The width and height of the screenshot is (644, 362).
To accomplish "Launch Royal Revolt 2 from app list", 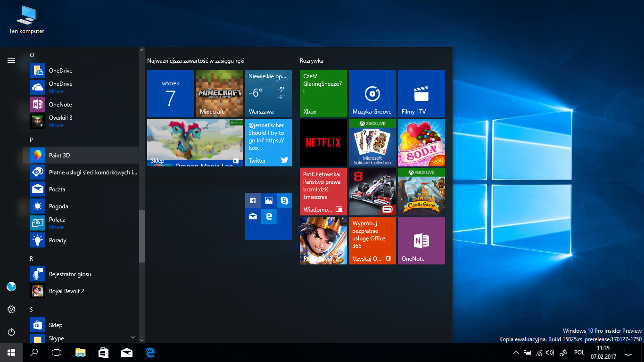I will (x=81, y=291).
